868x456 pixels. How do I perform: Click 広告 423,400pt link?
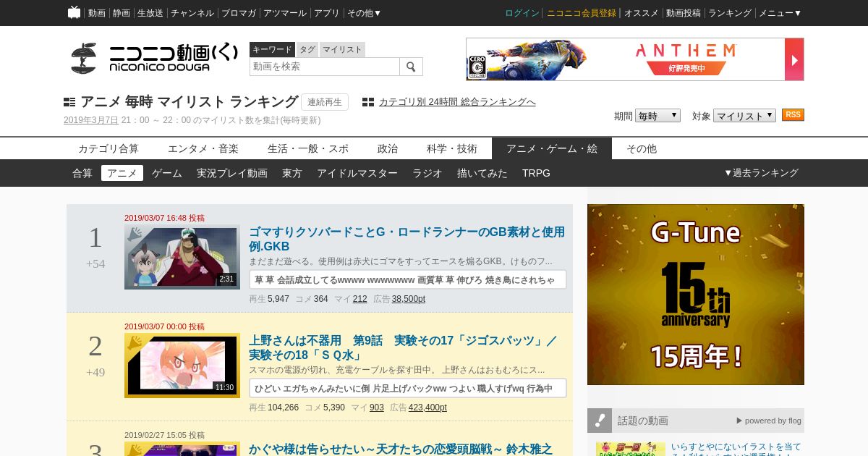click(427, 408)
